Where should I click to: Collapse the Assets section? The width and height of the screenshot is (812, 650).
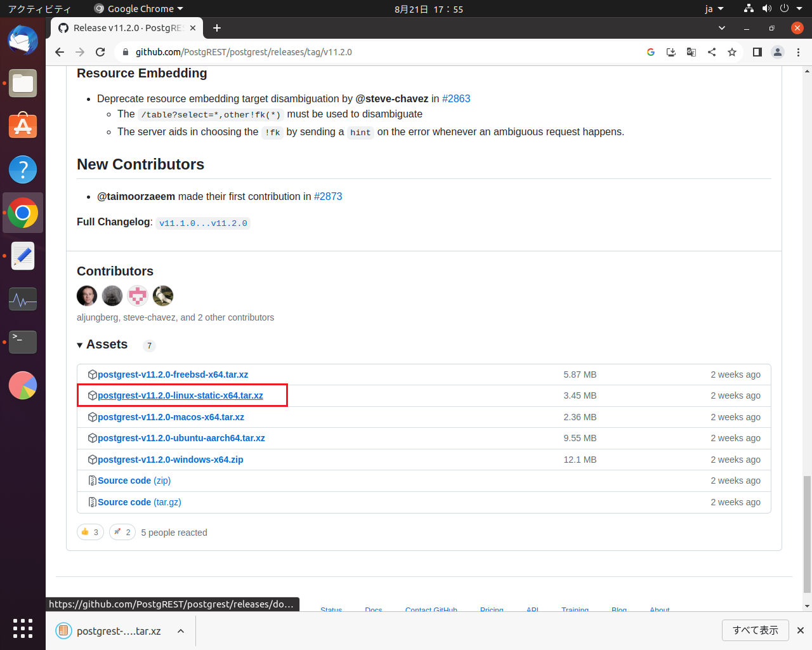coord(102,345)
